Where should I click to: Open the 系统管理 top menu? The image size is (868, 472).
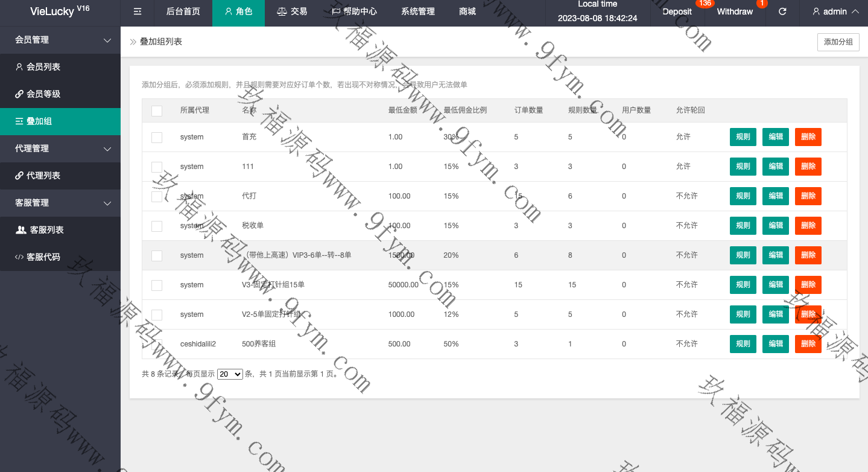click(417, 11)
